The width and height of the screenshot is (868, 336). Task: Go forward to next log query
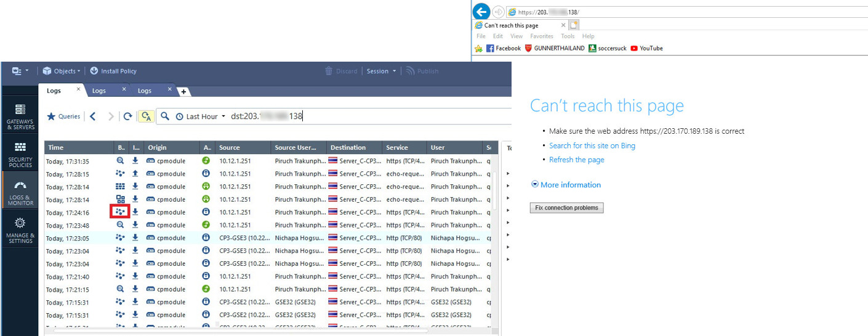pos(111,116)
